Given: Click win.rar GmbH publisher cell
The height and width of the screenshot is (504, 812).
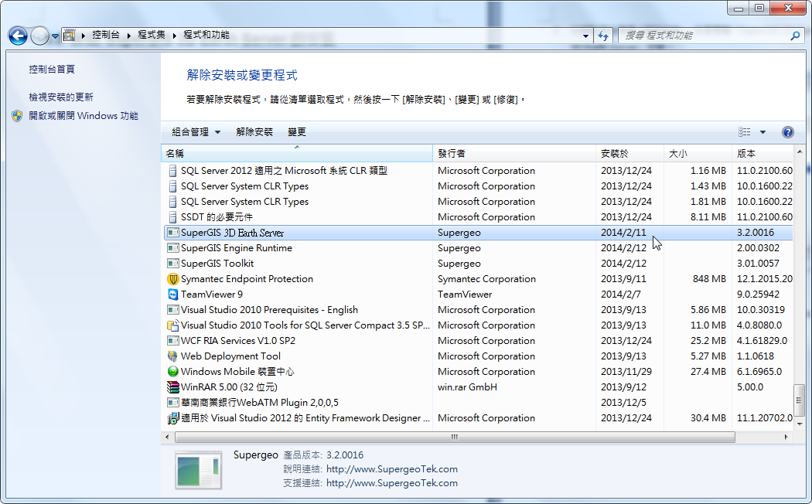Looking at the screenshot, I should point(467,387).
